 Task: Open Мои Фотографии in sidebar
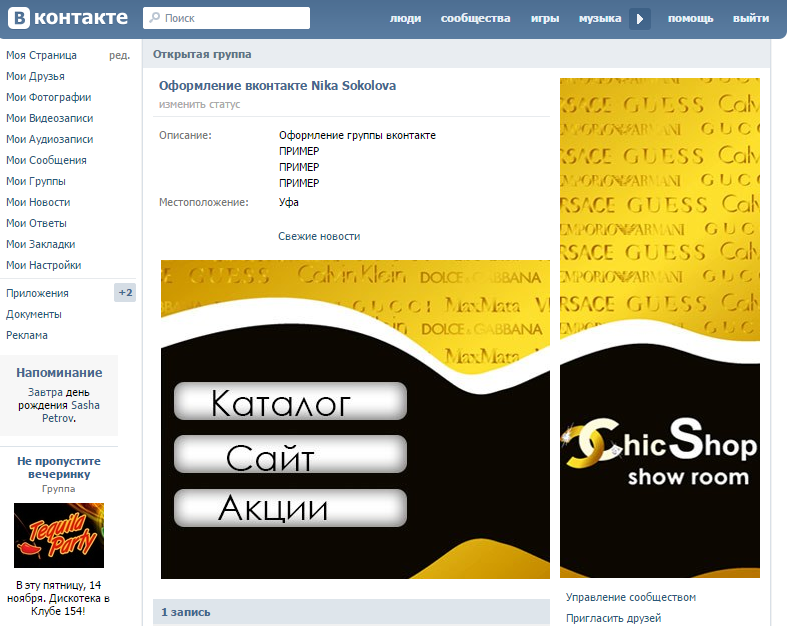point(48,97)
